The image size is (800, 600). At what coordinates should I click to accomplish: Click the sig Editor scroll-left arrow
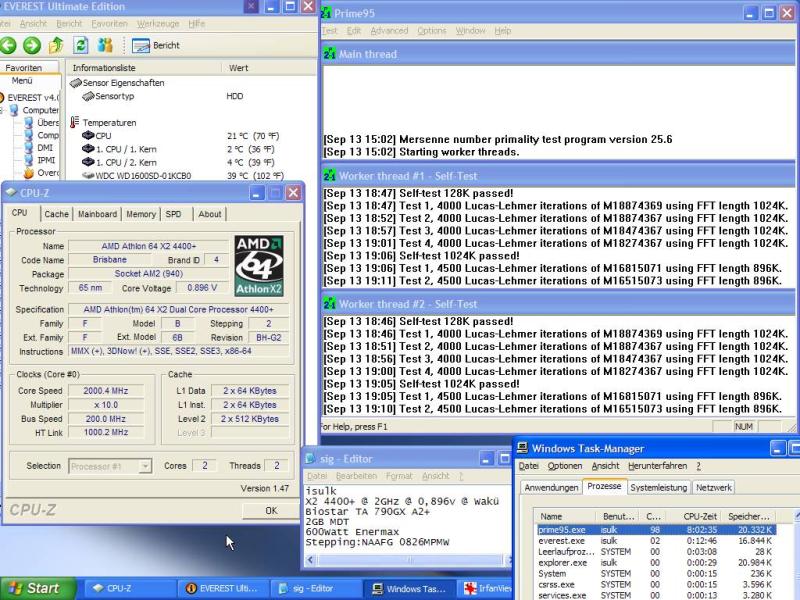coord(311,560)
